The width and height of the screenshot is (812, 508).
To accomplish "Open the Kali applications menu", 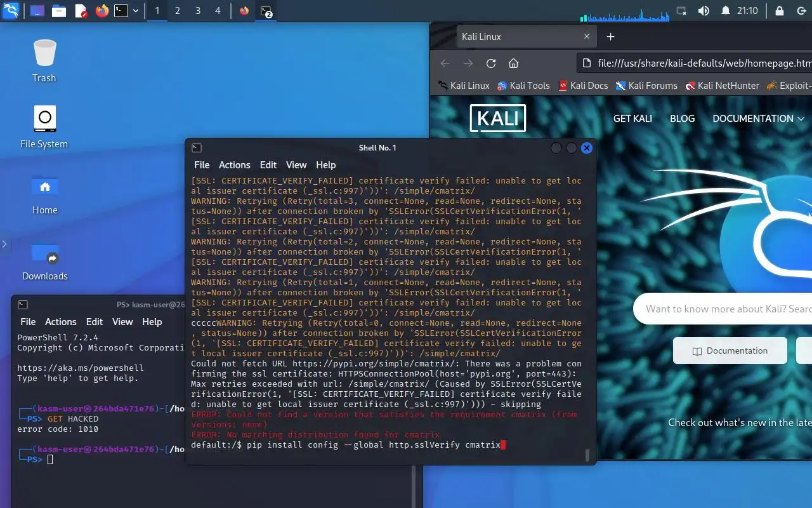I will 11,11.
